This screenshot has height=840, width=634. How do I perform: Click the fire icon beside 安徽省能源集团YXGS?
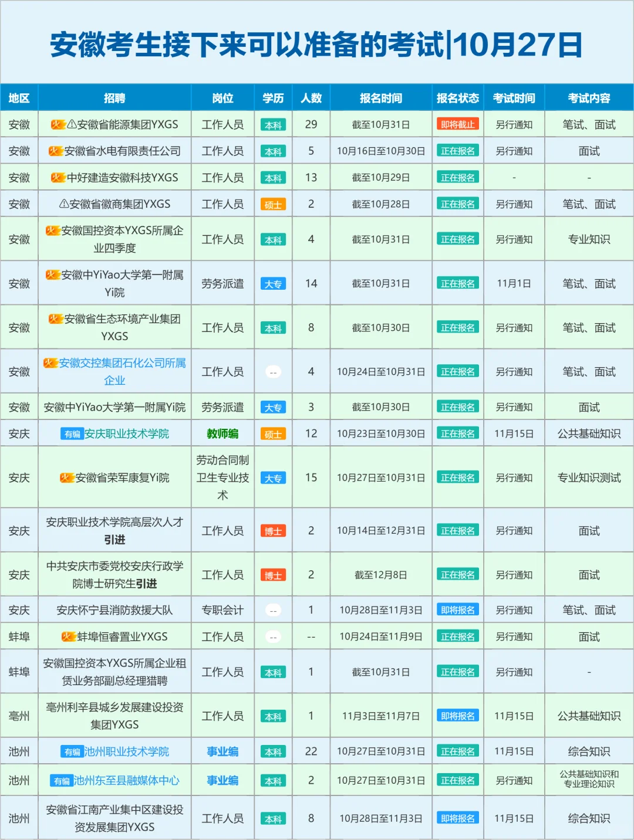58,123
